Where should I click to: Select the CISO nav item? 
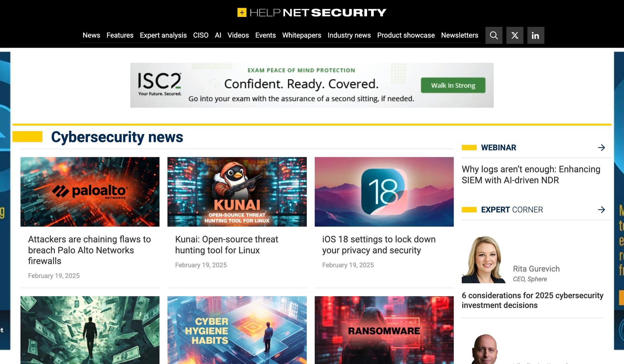201,35
